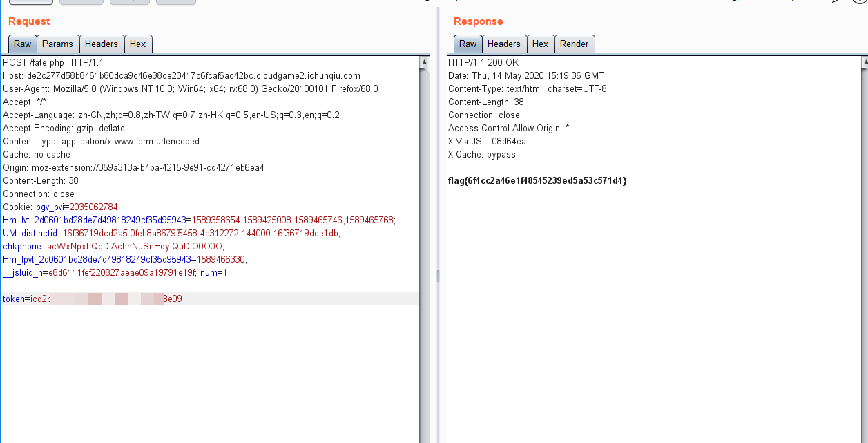This screenshot has height=443, width=868.
Task: Select the response Hex tab
Action: (540, 44)
